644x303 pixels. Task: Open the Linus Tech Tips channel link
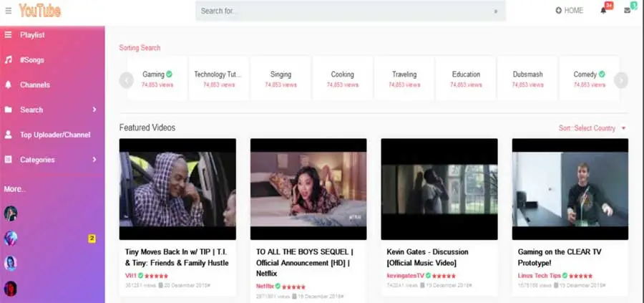[x=540, y=276]
